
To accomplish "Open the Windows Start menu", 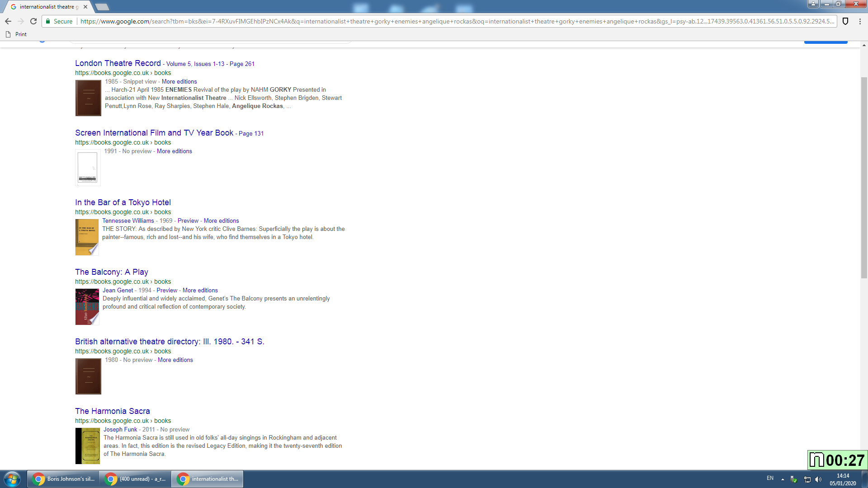I will click(x=12, y=479).
